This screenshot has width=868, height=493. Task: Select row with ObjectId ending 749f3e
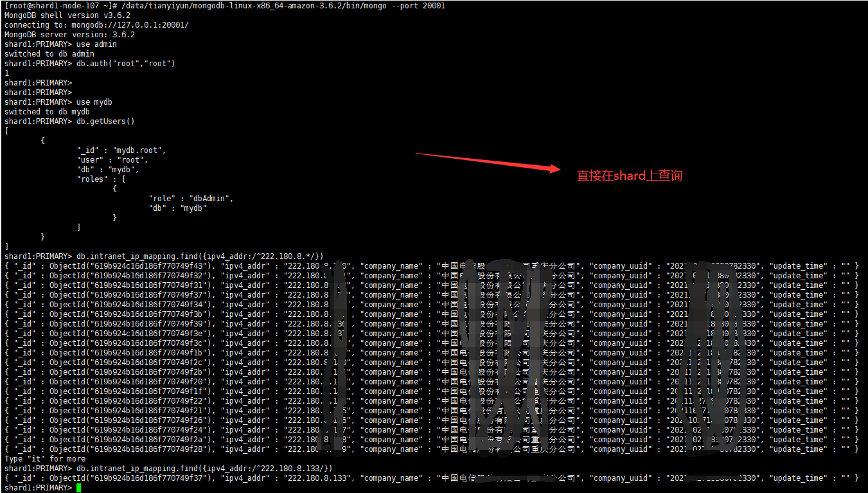click(x=431, y=334)
